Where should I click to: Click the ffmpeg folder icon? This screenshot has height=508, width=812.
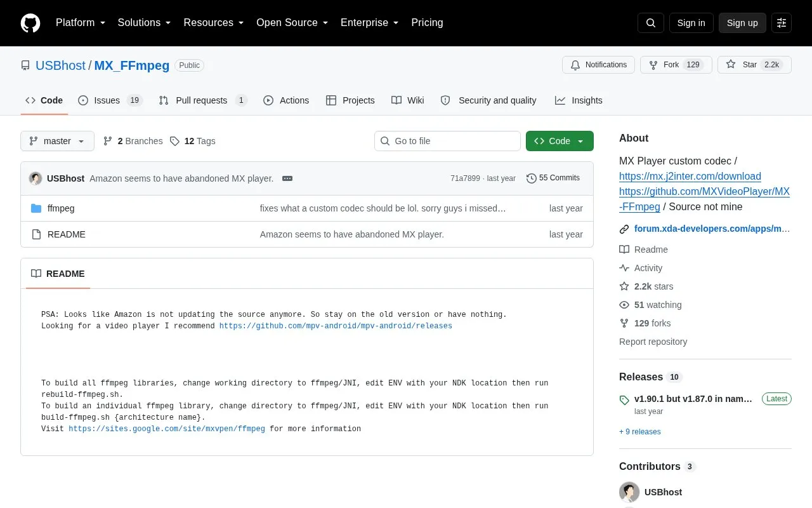pos(36,208)
